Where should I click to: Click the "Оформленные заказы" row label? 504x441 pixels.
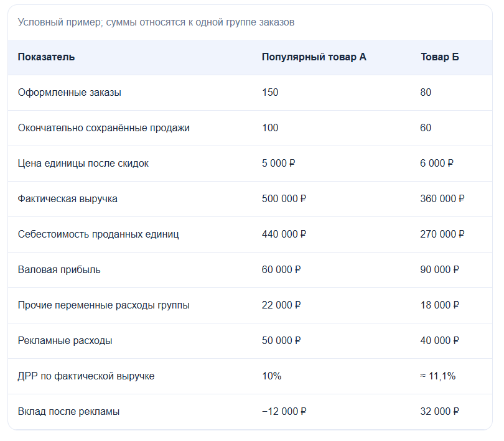pyautogui.click(x=70, y=93)
